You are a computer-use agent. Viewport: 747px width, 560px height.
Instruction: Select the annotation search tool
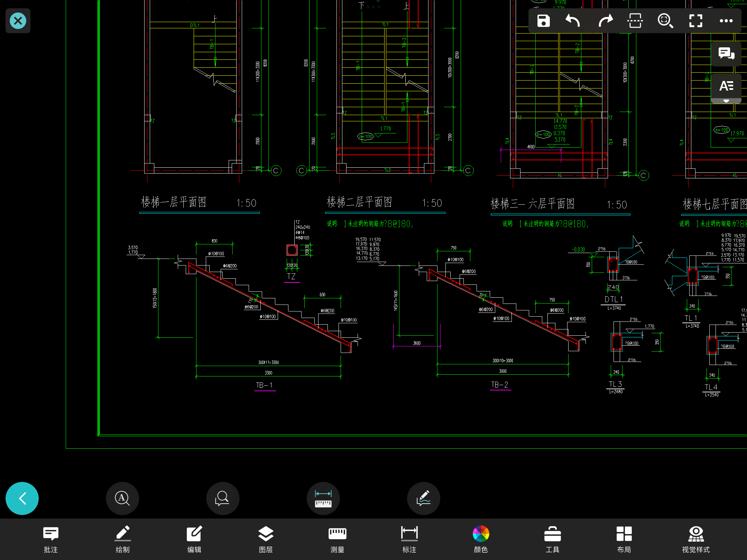pyautogui.click(x=223, y=498)
